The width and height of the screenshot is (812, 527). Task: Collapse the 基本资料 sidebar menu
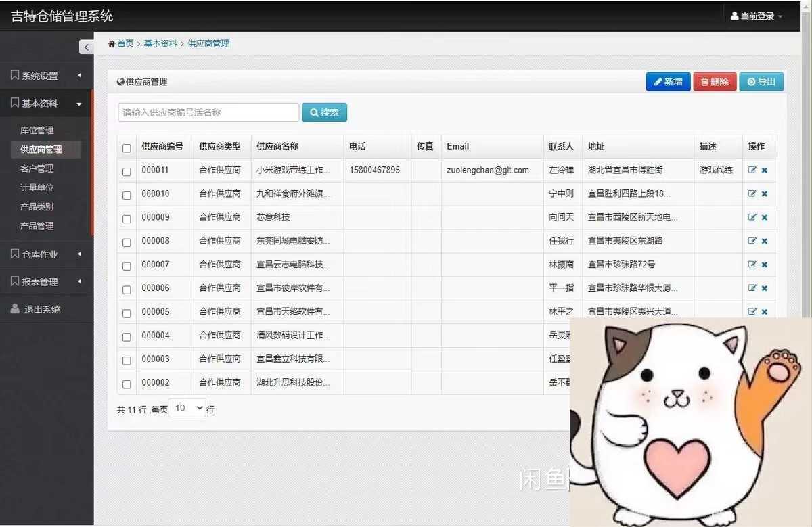[x=47, y=104]
